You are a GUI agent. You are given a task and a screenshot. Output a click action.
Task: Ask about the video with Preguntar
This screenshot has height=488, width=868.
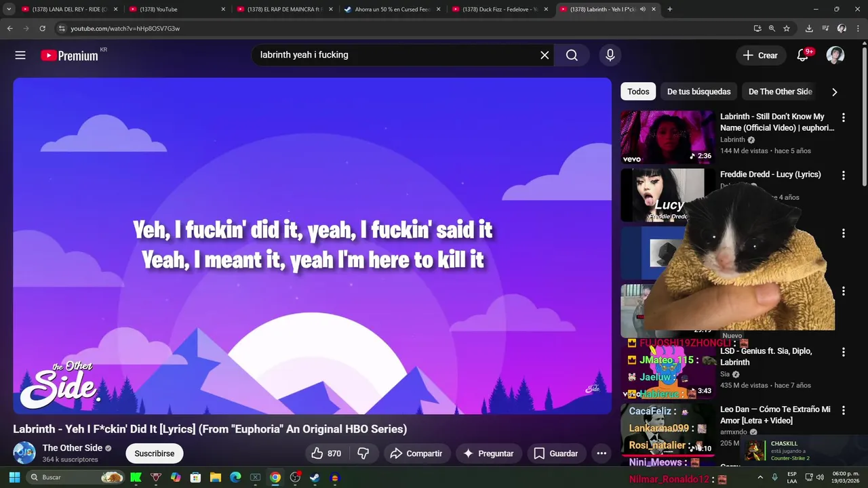(488, 453)
